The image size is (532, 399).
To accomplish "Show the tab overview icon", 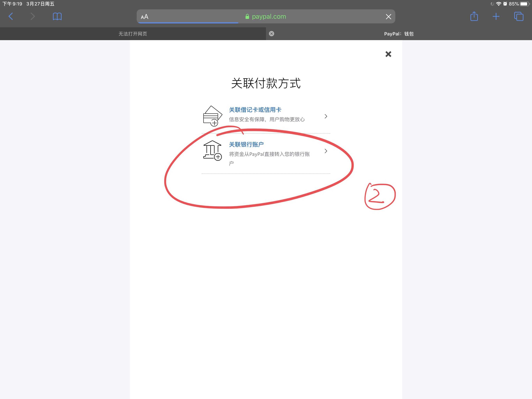I will [519, 16].
